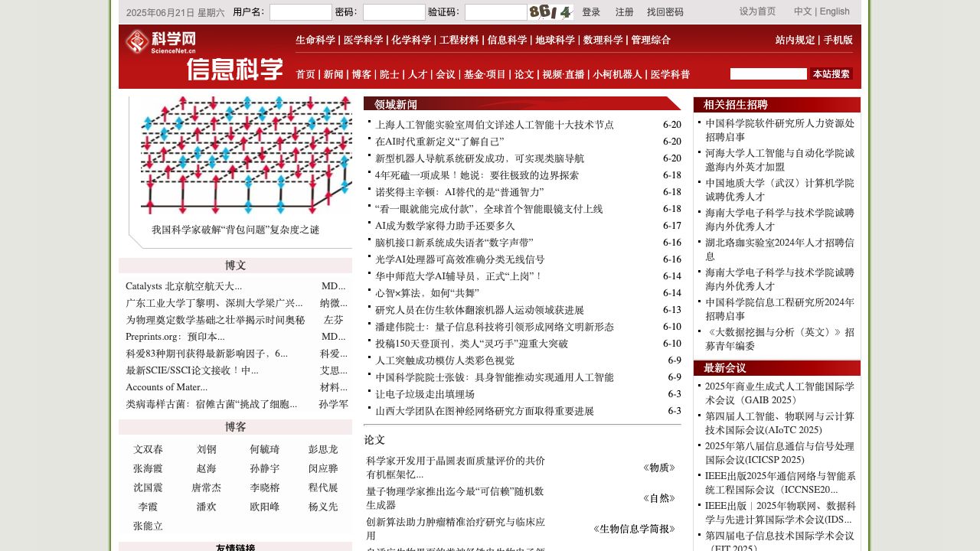The height and width of the screenshot is (551, 980).
Task: Open 河海大学人工智能与自动化学院 recruitment notice
Action: (x=779, y=159)
